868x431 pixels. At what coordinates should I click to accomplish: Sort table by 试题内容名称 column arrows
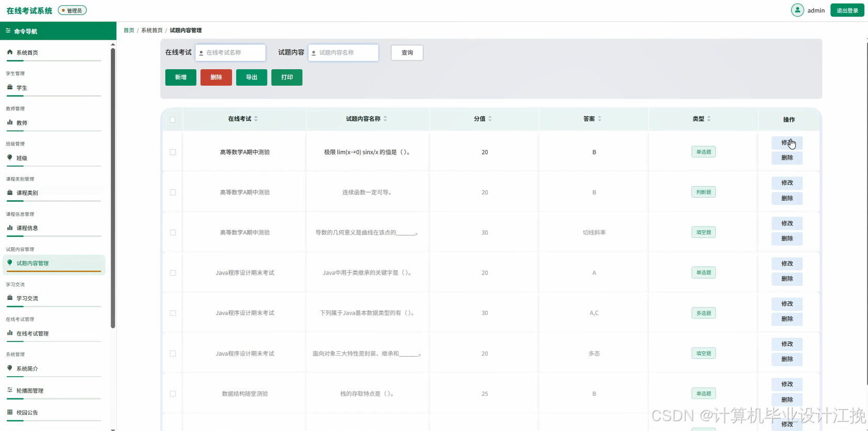pyautogui.click(x=385, y=119)
